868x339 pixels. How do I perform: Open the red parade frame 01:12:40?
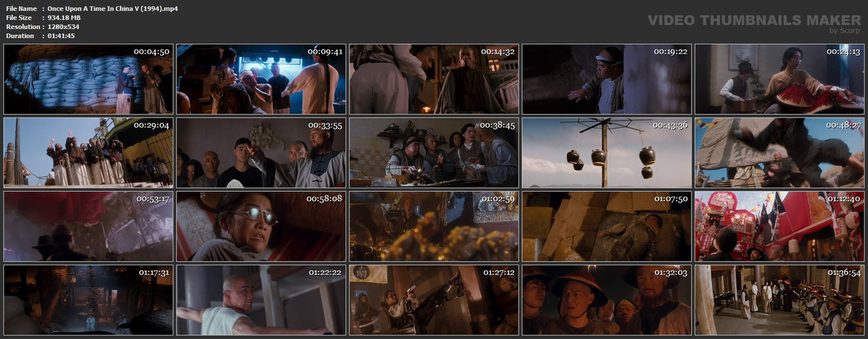(780, 226)
